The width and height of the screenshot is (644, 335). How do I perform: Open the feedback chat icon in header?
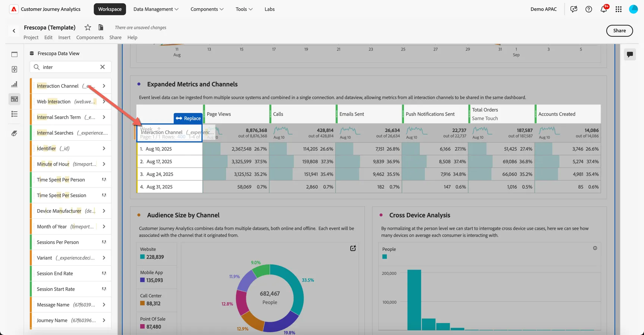[x=574, y=9]
